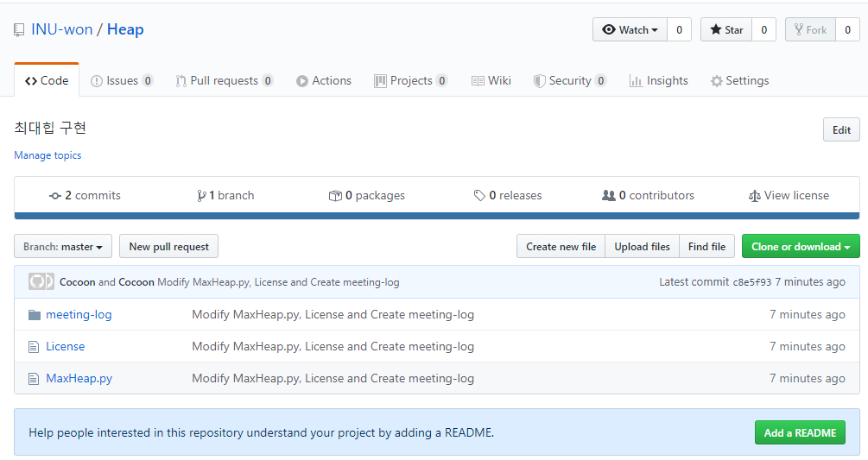The image size is (868, 460).
Task: Open the Heap repository name link
Action: coord(125,29)
